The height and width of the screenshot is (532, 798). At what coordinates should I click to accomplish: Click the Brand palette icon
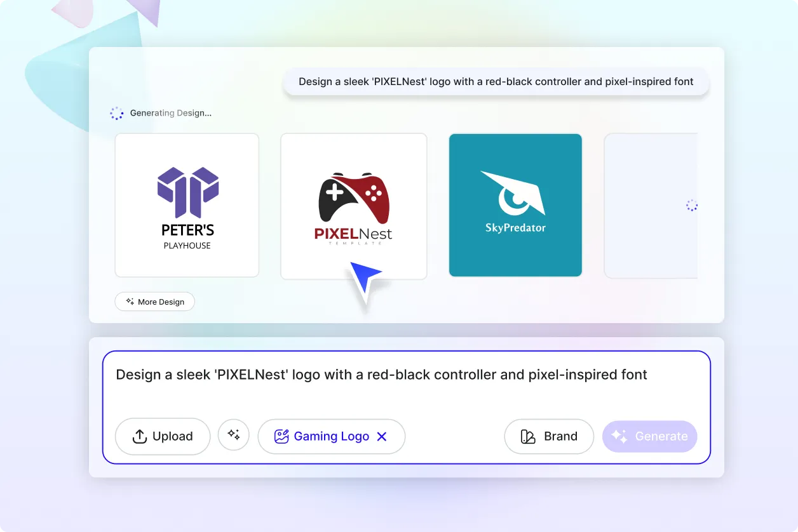[x=528, y=437]
